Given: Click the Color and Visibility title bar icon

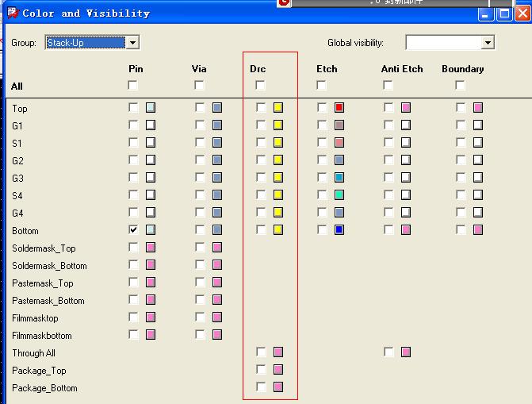Looking at the screenshot, I should (x=12, y=13).
